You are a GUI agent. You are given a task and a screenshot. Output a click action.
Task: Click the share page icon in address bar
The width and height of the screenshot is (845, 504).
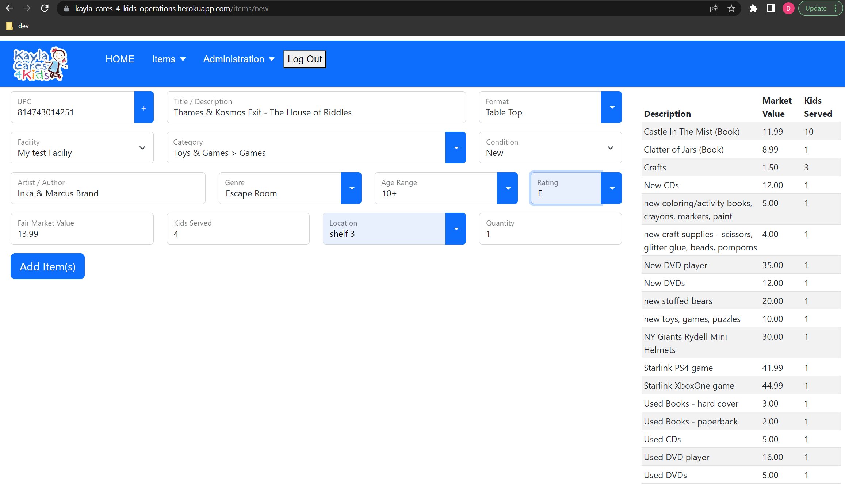[714, 8]
